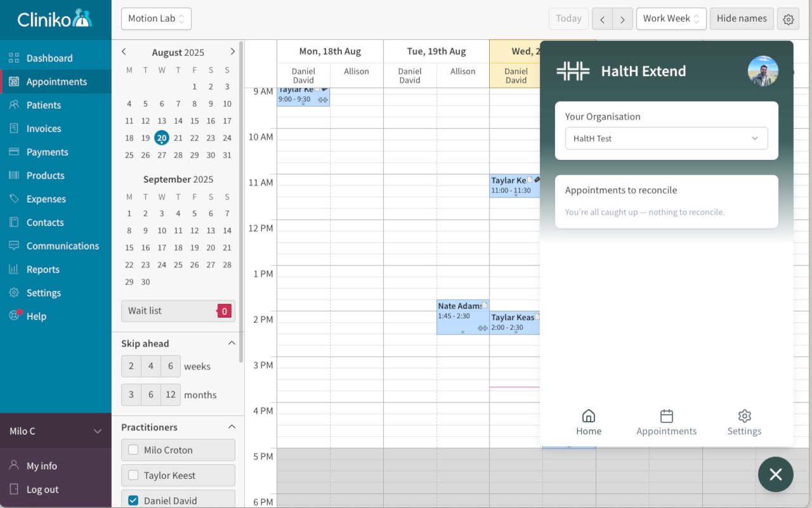Click the Expenses tag icon
The image size is (812, 508).
point(14,199)
